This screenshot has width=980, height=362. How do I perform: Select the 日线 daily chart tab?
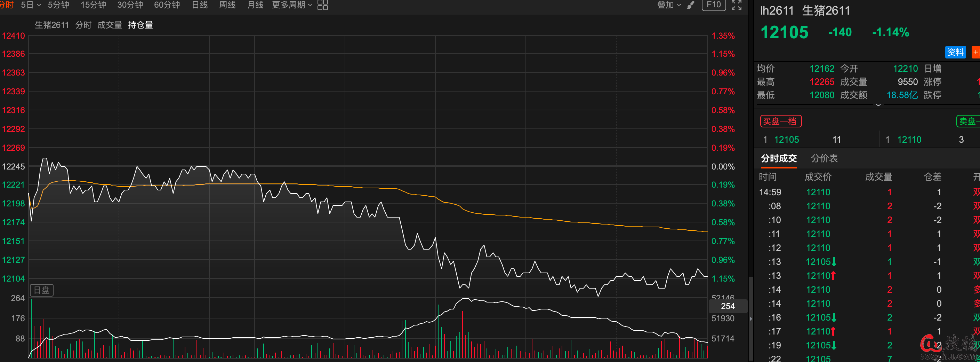pyautogui.click(x=200, y=5)
